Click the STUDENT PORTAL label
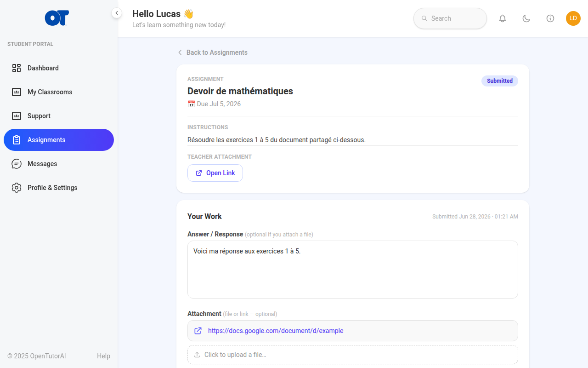This screenshot has height=368, width=588. [30, 44]
